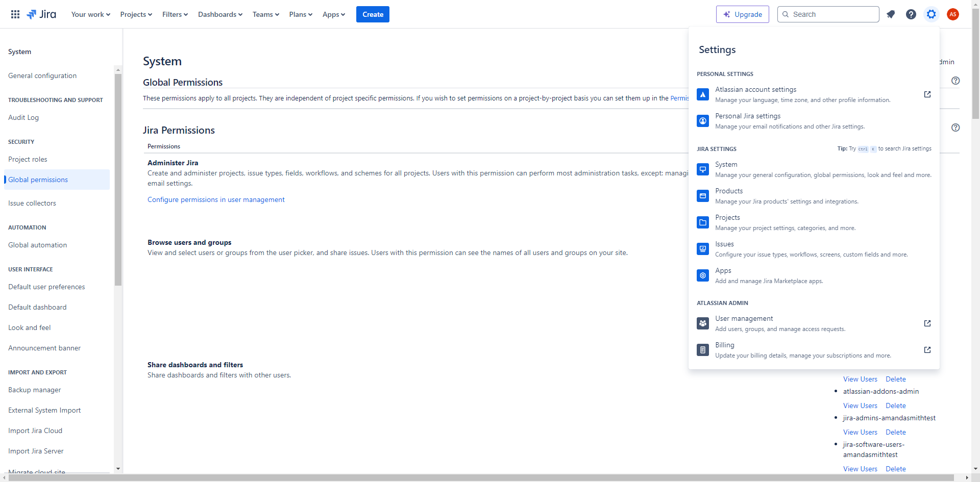980x482 pixels.
Task: Open external link icon for User management
Action: [927, 323]
